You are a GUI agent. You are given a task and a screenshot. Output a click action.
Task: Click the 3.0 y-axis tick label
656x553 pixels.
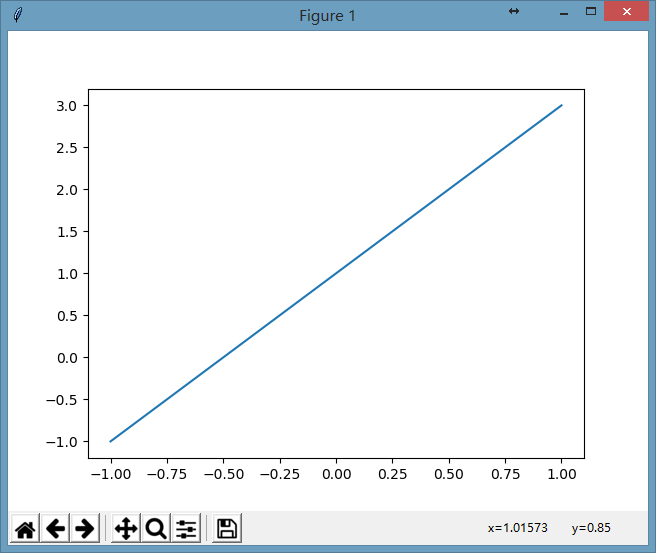67,106
